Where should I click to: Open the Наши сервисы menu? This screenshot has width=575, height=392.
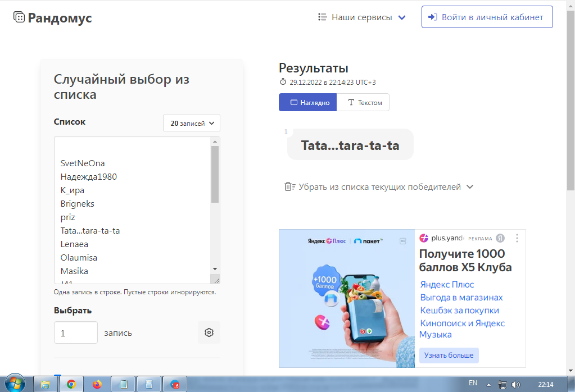tap(362, 17)
